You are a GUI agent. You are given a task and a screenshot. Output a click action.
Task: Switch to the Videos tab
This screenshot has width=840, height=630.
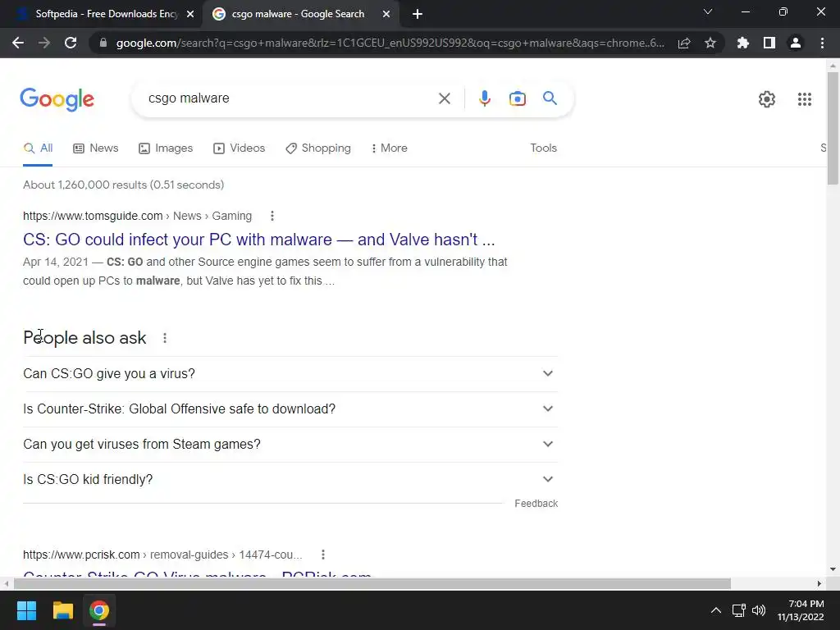point(239,148)
